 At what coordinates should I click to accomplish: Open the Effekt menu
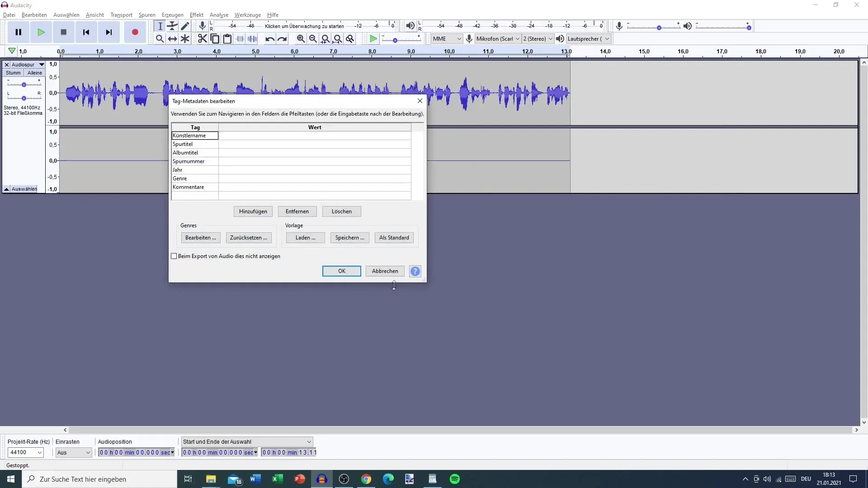click(x=197, y=15)
